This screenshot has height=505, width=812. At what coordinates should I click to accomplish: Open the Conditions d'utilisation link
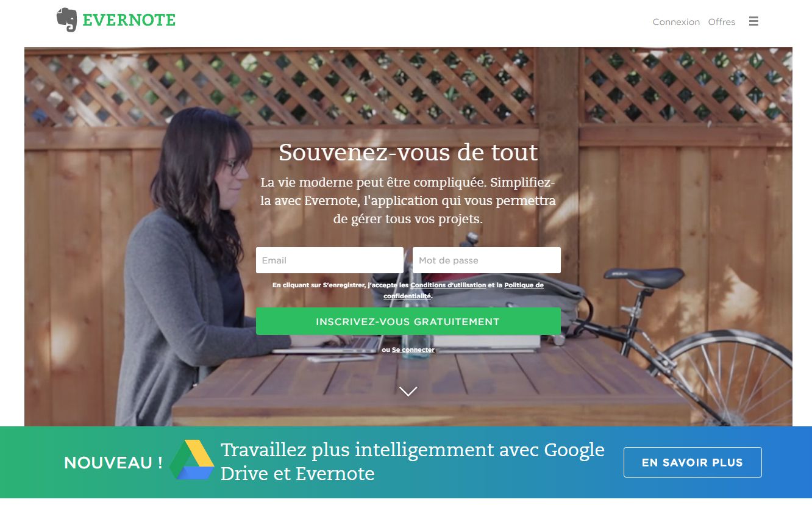[448, 285]
